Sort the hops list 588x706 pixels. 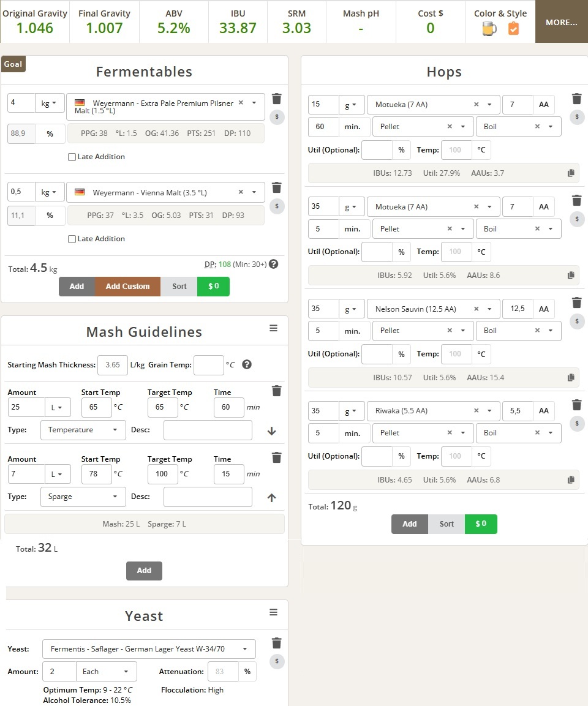[x=446, y=524]
